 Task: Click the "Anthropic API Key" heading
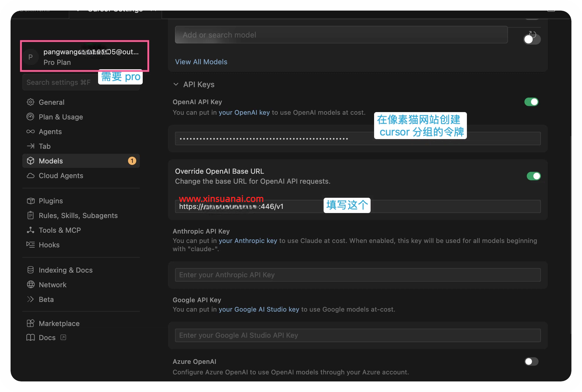pyautogui.click(x=201, y=231)
